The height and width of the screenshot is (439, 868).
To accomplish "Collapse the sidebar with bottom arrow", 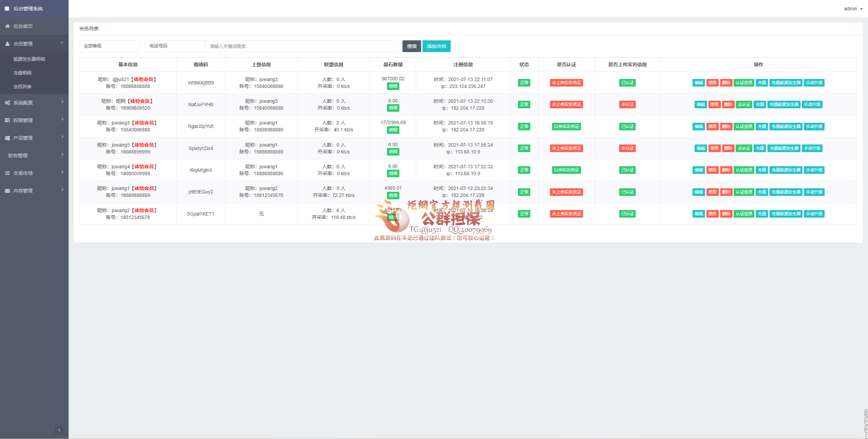I will coord(59,430).
